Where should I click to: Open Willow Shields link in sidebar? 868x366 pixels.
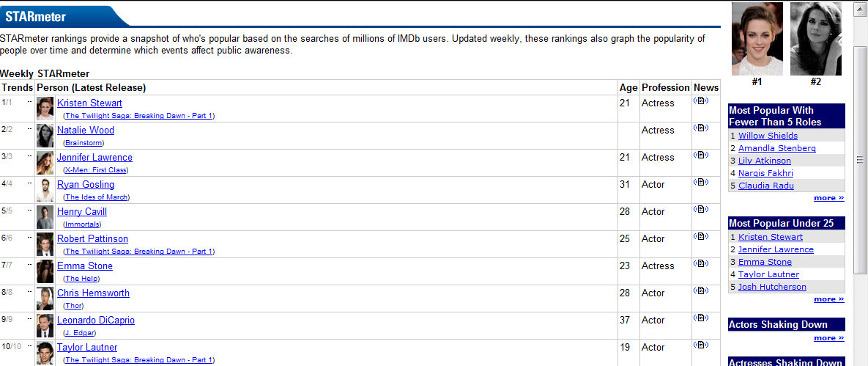pos(768,136)
